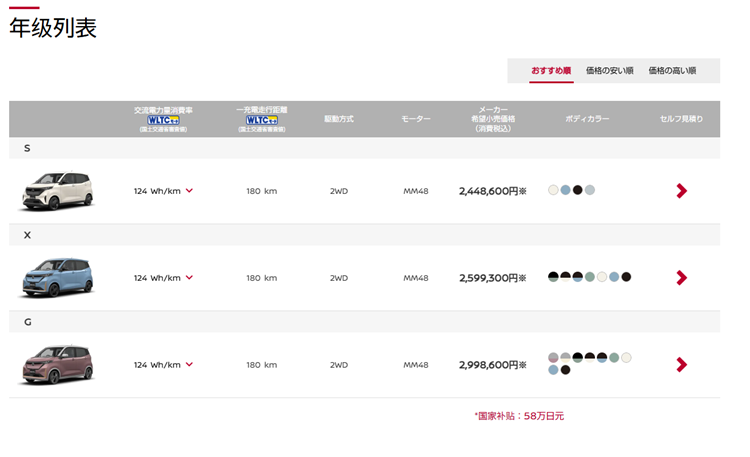Click WLTC badge under power consumption header
Screen dimensions: 750x457
(163, 120)
